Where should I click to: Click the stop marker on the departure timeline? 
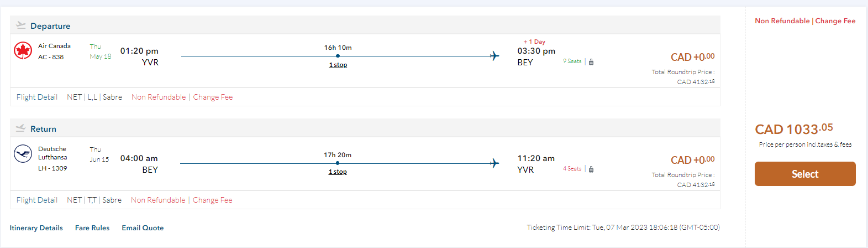pyautogui.click(x=338, y=56)
